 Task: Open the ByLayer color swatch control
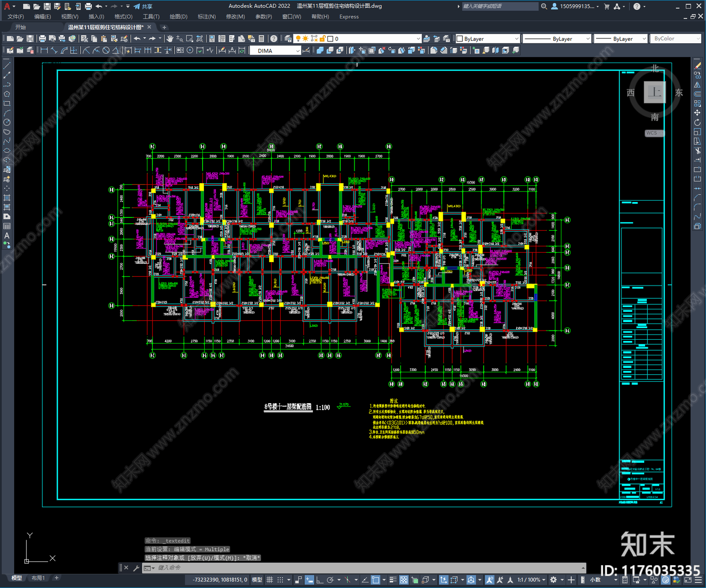[488, 39]
